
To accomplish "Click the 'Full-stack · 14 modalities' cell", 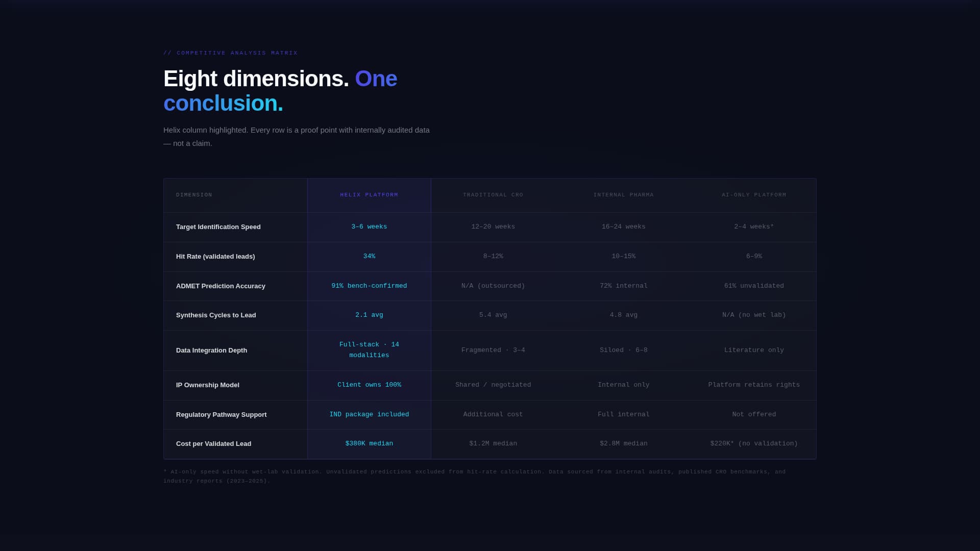I will 369,350.
